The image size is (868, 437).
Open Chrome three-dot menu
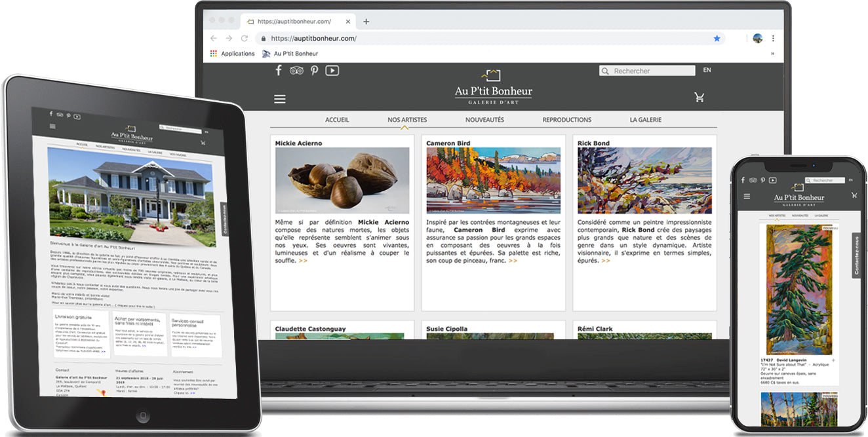tap(773, 39)
